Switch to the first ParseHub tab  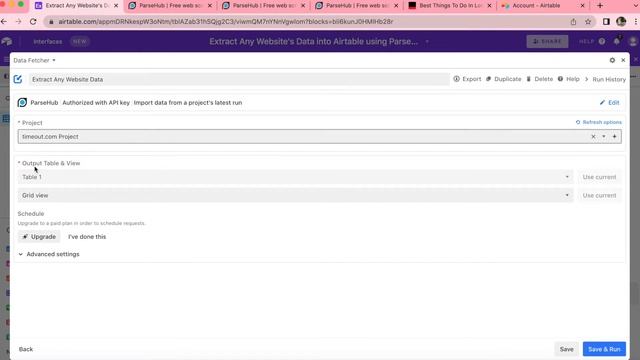click(x=170, y=6)
